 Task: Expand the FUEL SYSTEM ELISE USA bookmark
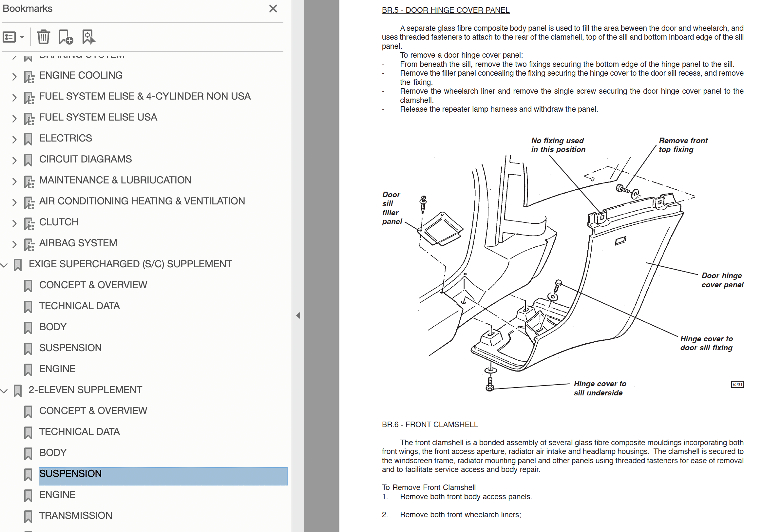pyautogui.click(x=14, y=118)
